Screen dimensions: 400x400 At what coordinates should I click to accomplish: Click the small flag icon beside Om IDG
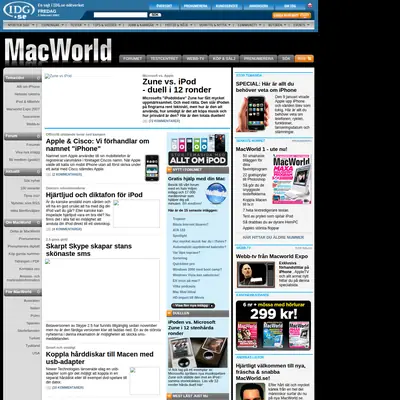(x=310, y=5)
